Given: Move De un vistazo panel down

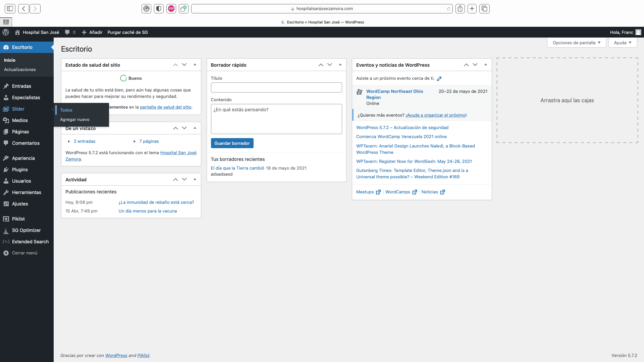Looking at the screenshot, I should tap(184, 128).
